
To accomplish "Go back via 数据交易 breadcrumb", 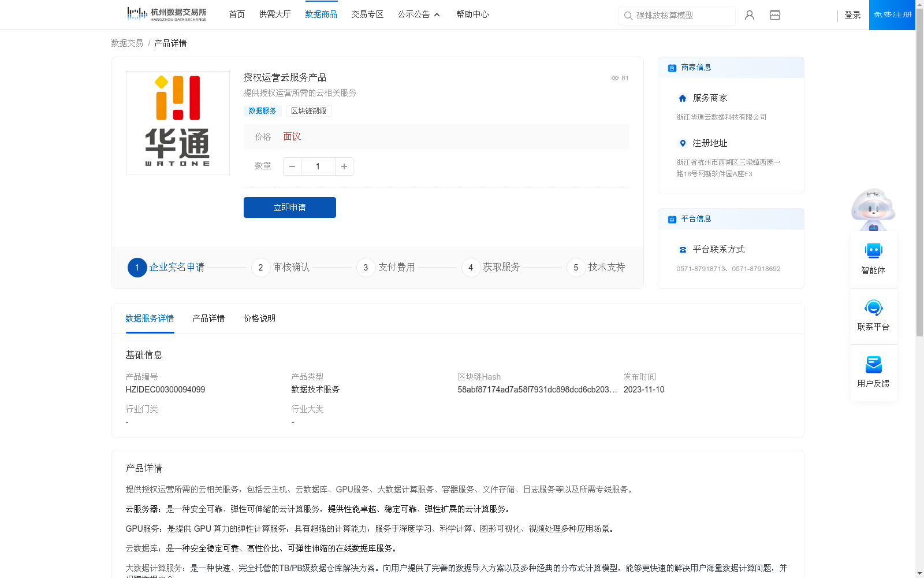I will pos(127,43).
